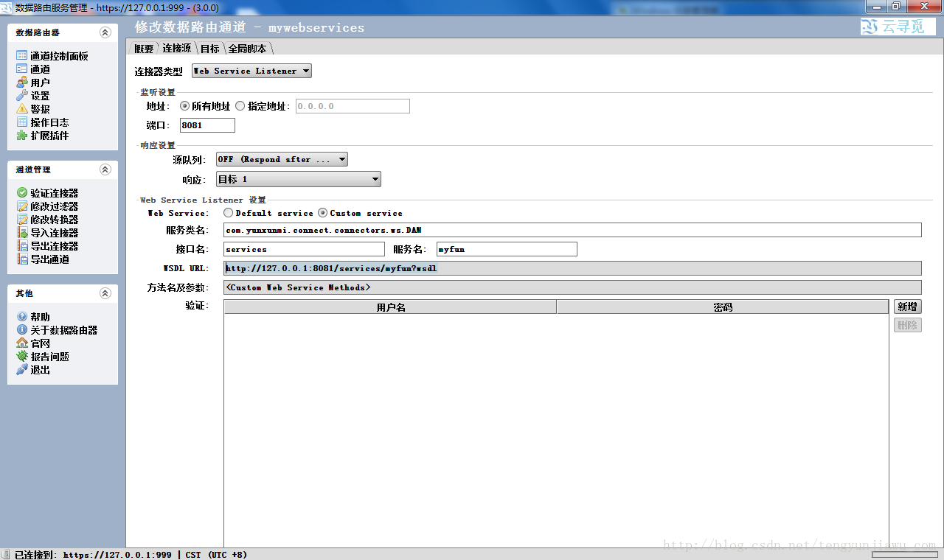
Task: Open the 操作日志 event log icon
Action: coord(22,122)
